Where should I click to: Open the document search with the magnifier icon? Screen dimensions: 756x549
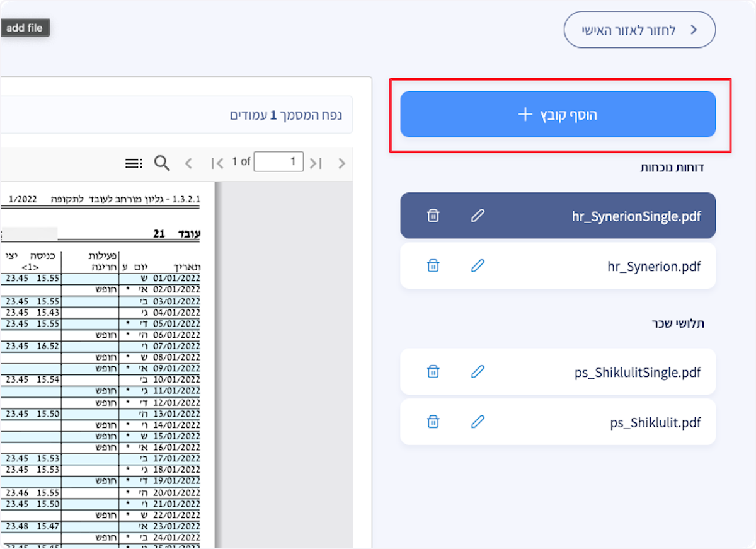[x=161, y=163]
